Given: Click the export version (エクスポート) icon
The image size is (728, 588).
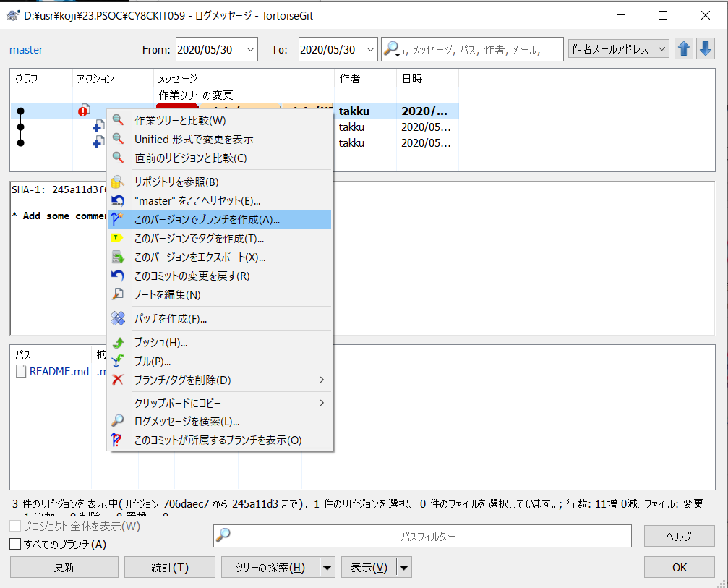Looking at the screenshot, I should click(x=119, y=257).
